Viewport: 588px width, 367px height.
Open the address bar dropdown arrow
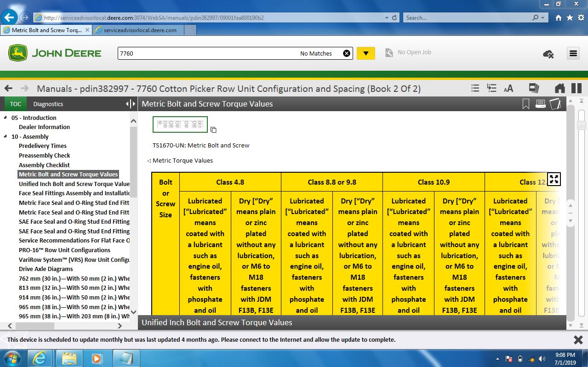386,18
